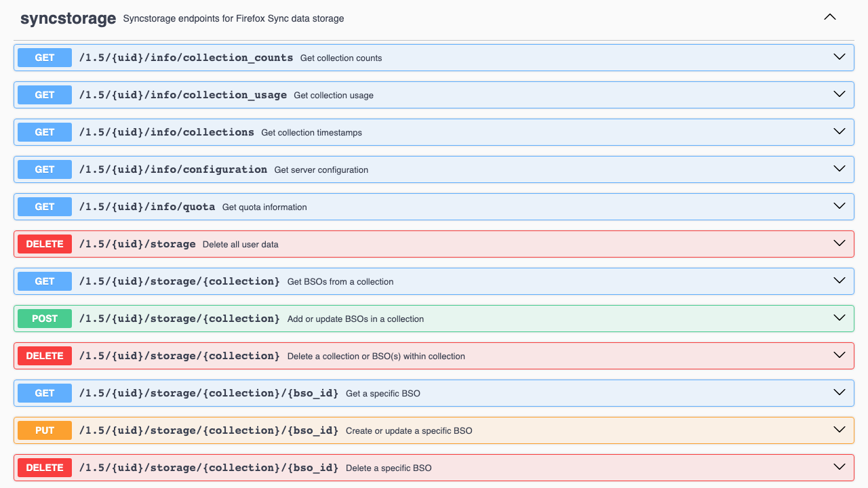The height and width of the screenshot is (488, 868).
Task: Click DELETE badge for Delete a specific BSO
Action: point(45,468)
